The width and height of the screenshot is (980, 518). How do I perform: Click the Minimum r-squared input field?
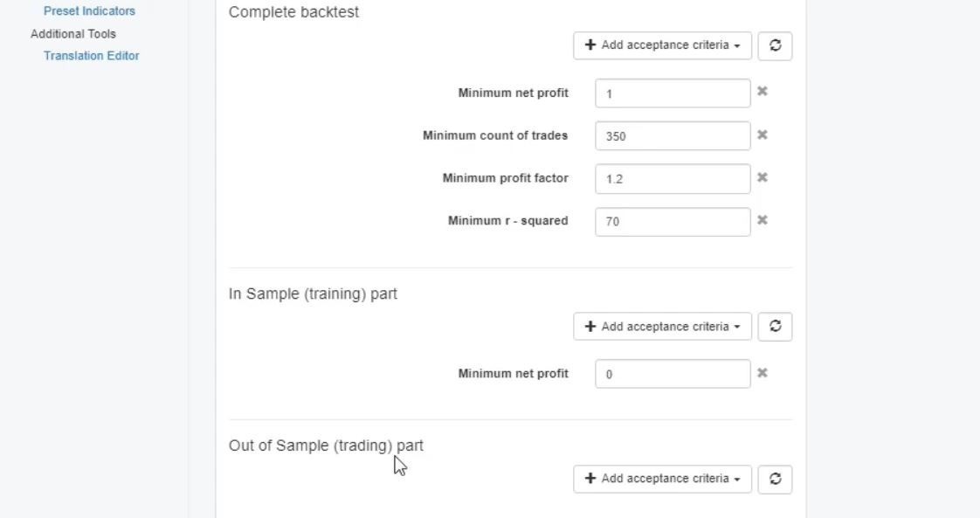pyautogui.click(x=672, y=222)
